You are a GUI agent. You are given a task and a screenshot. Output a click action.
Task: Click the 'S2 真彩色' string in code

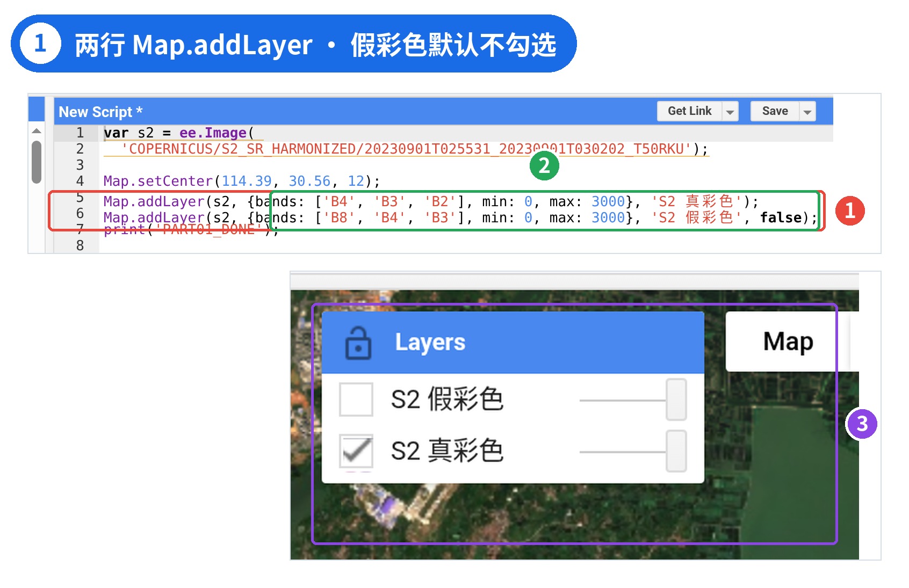click(x=696, y=201)
